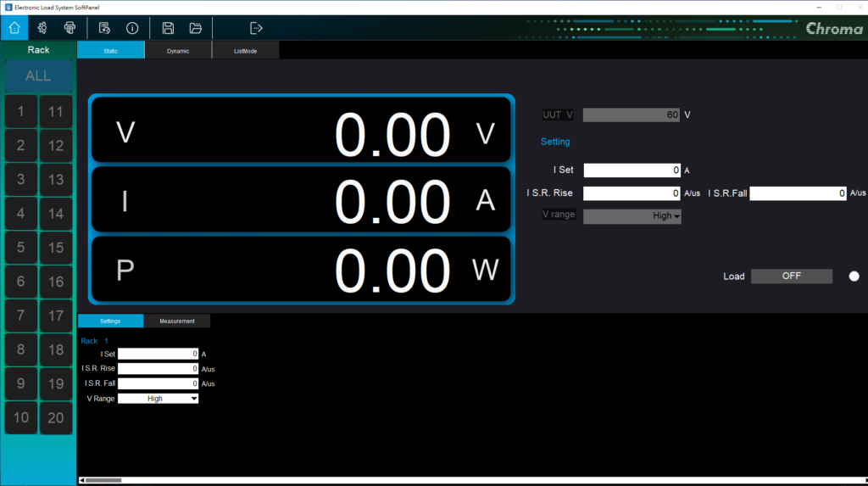Viewport: 868px width, 486px height.
Task: Open the lower Settings tab
Action: [x=110, y=321]
